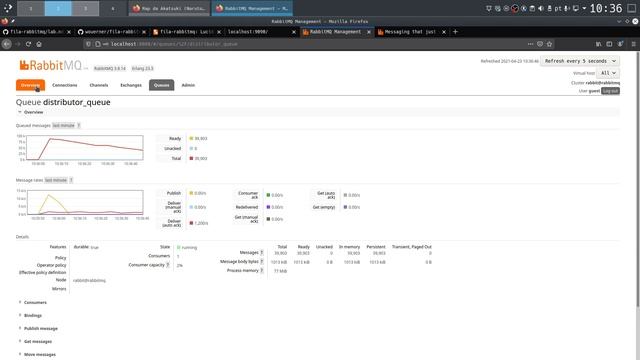Screen dimensions: 640x360
Task: Open the Admin tab
Action: tap(188, 85)
